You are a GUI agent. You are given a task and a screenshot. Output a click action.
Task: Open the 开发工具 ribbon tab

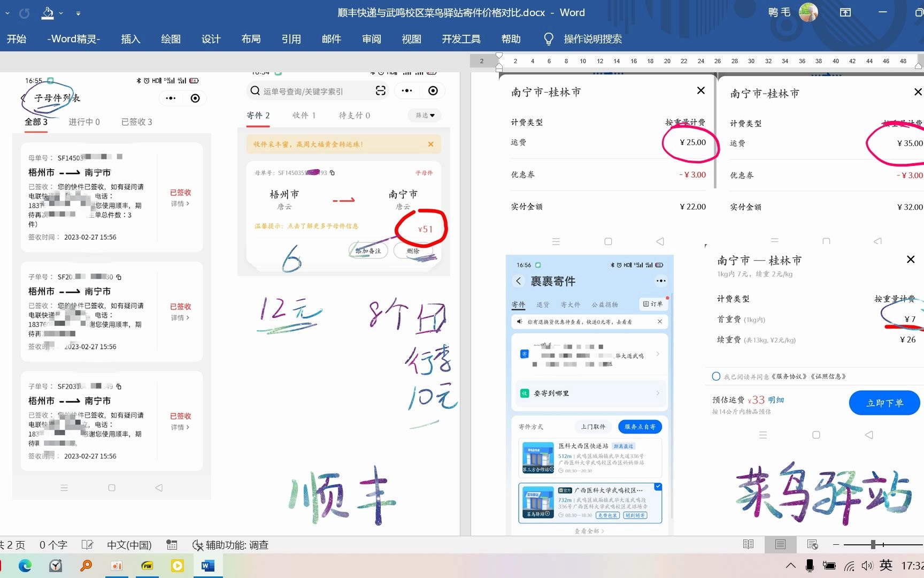point(461,39)
